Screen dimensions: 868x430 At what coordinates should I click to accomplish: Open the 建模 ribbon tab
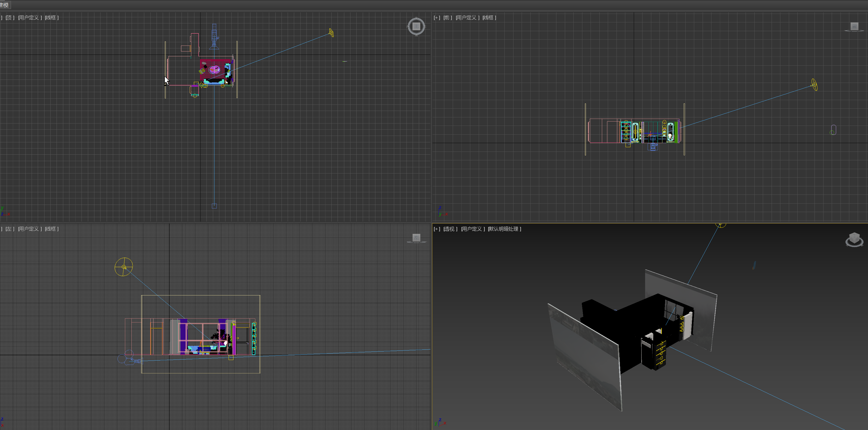pos(4,5)
